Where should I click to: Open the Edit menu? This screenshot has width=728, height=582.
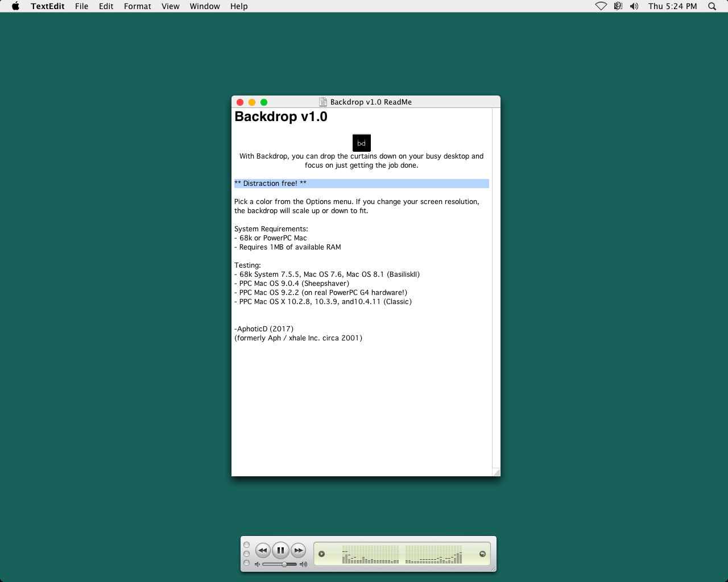click(x=106, y=6)
